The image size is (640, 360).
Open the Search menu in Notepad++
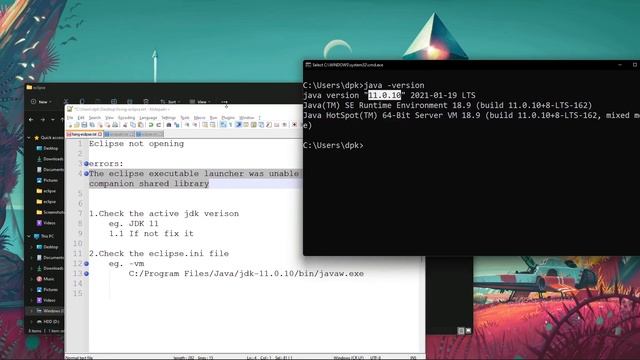click(95, 118)
